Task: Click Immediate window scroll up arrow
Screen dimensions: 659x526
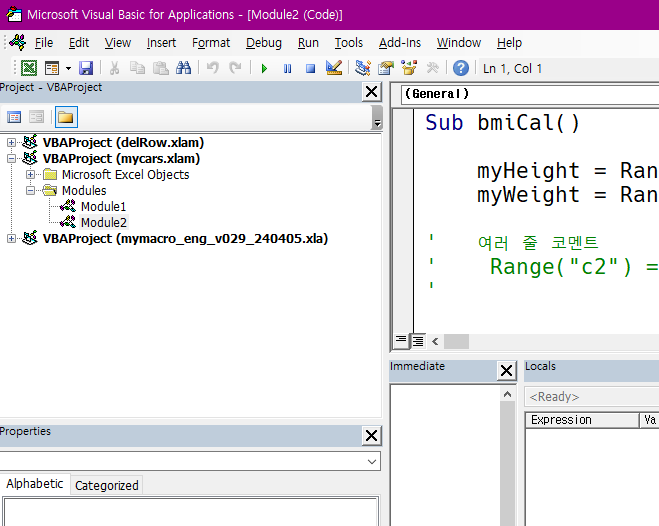Action: [507, 394]
